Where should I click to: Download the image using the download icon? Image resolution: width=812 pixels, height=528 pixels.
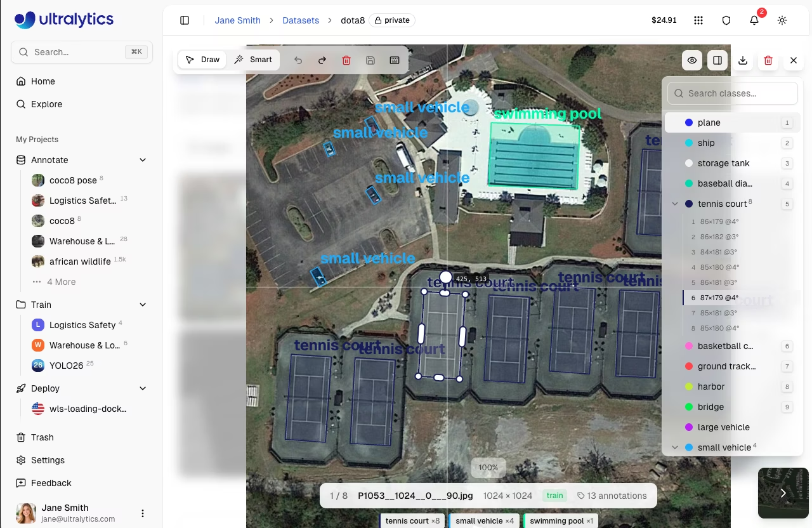[x=743, y=61]
